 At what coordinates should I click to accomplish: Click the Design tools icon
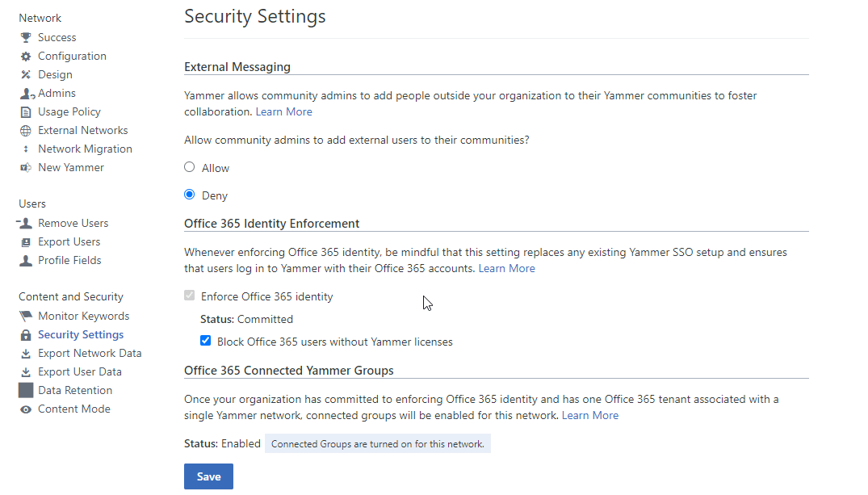26,75
